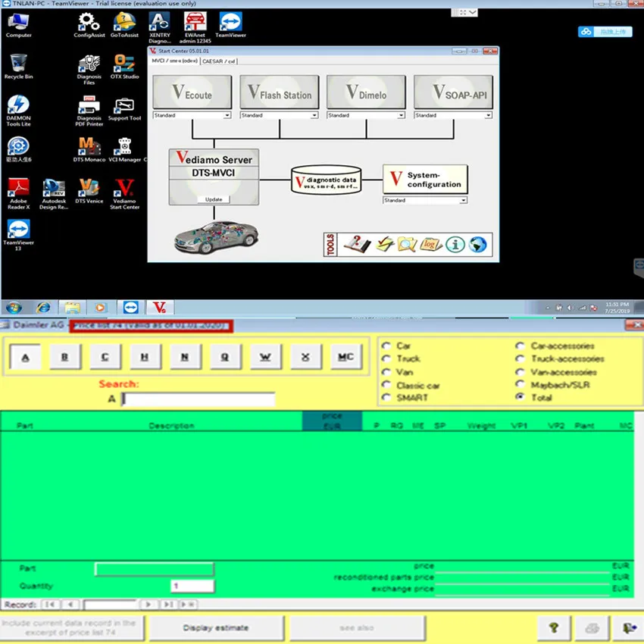Click the Ecoute button in Start Center

[192, 92]
